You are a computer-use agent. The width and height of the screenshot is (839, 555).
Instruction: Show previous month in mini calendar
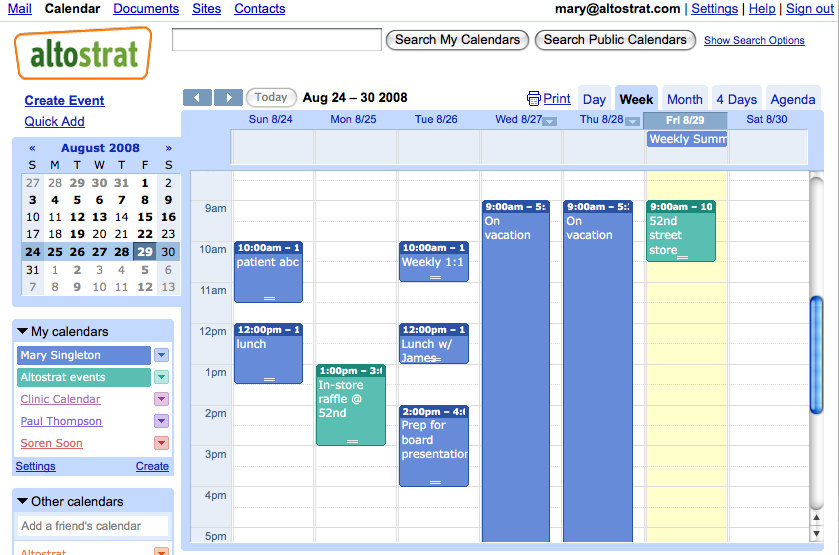[x=32, y=148]
